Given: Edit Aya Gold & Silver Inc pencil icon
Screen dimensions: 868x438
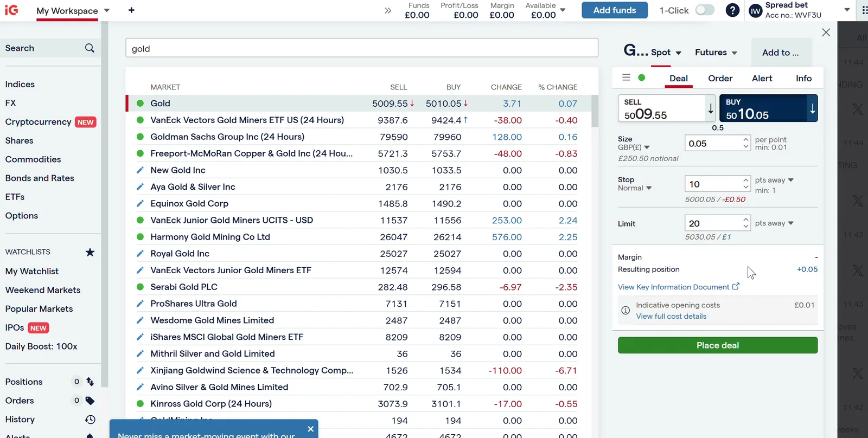Looking at the screenshot, I should click(140, 187).
